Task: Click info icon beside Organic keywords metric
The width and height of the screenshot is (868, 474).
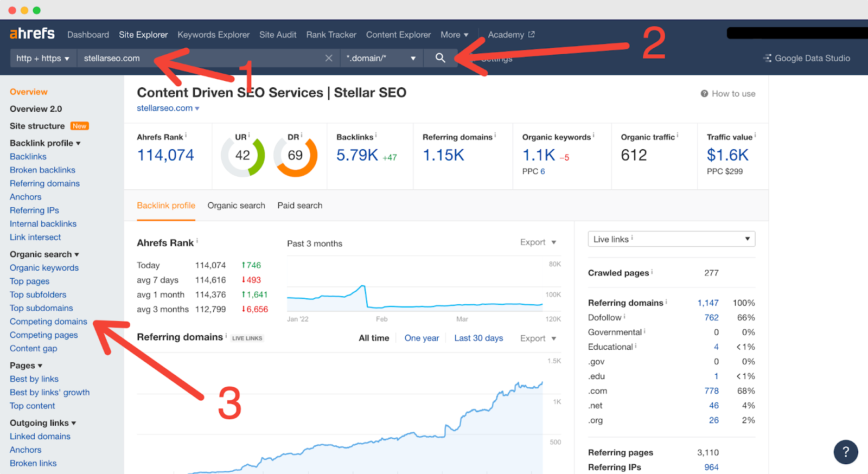Action: click(593, 136)
